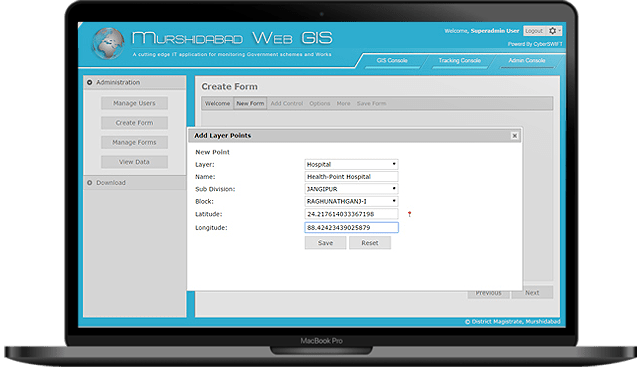Click Manage Users in the sidebar

coord(134,103)
